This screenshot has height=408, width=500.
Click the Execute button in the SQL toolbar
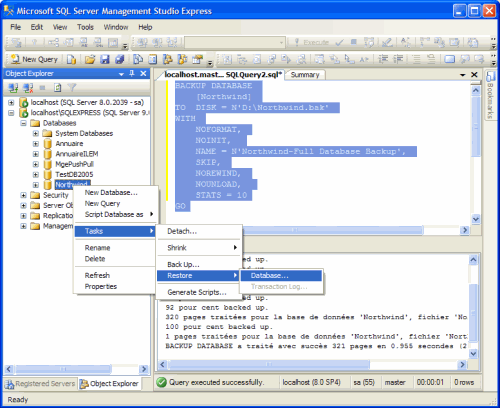point(311,42)
